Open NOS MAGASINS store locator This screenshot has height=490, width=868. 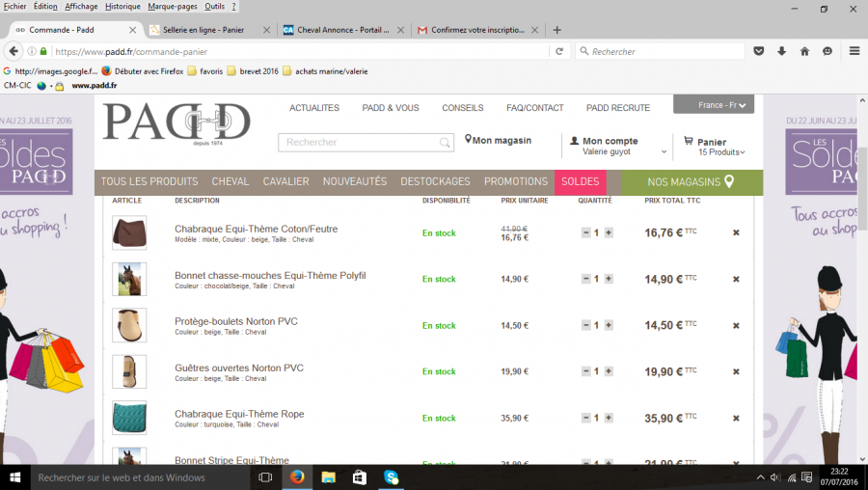click(x=692, y=181)
